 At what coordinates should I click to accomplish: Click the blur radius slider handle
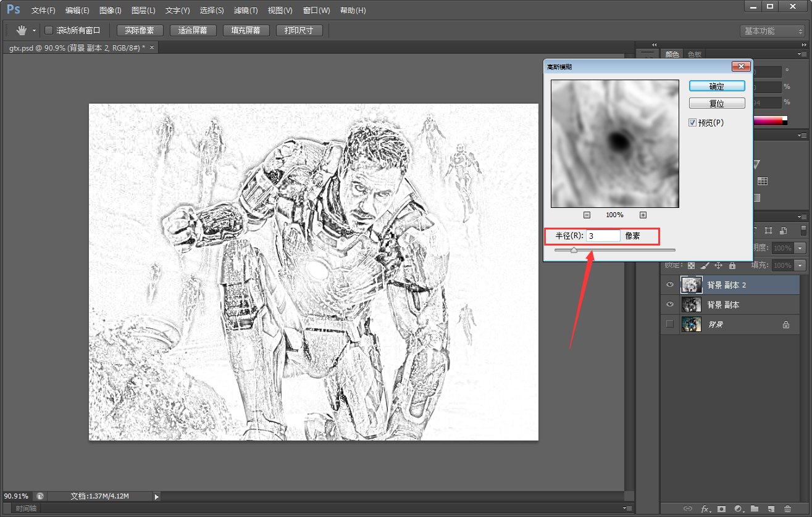tap(574, 250)
